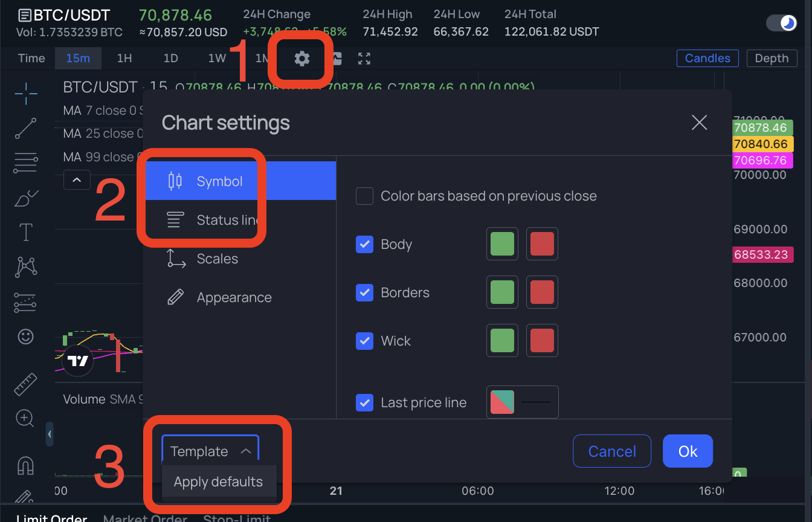Image resolution: width=812 pixels, height=522 pixels.
Task: Pick the Wick green up color
Action: 502,341
